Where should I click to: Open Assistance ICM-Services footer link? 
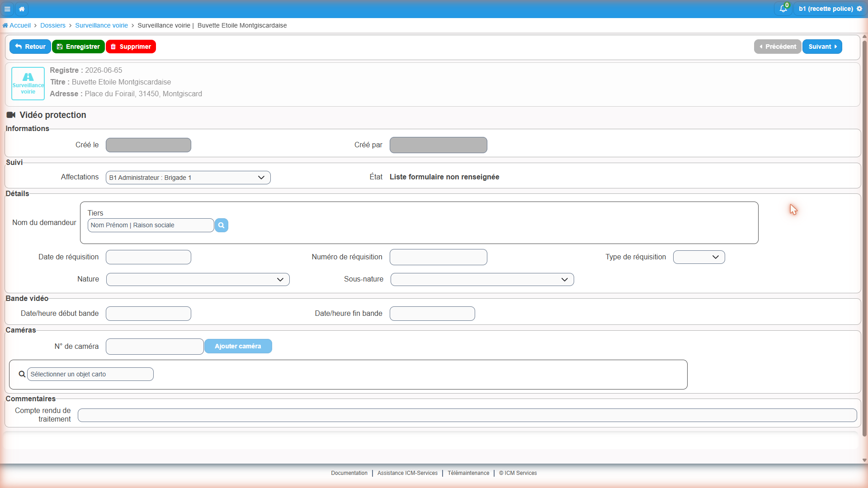[407, 473]
